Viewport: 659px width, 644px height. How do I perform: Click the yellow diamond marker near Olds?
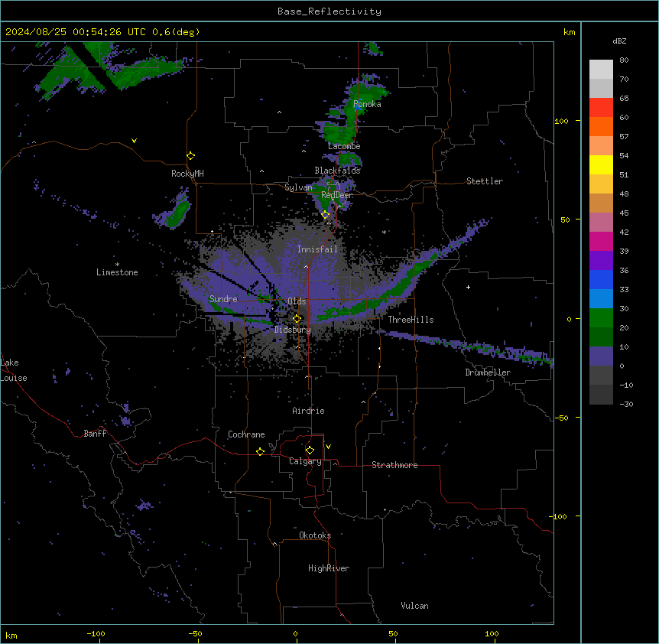coord(297,319)
